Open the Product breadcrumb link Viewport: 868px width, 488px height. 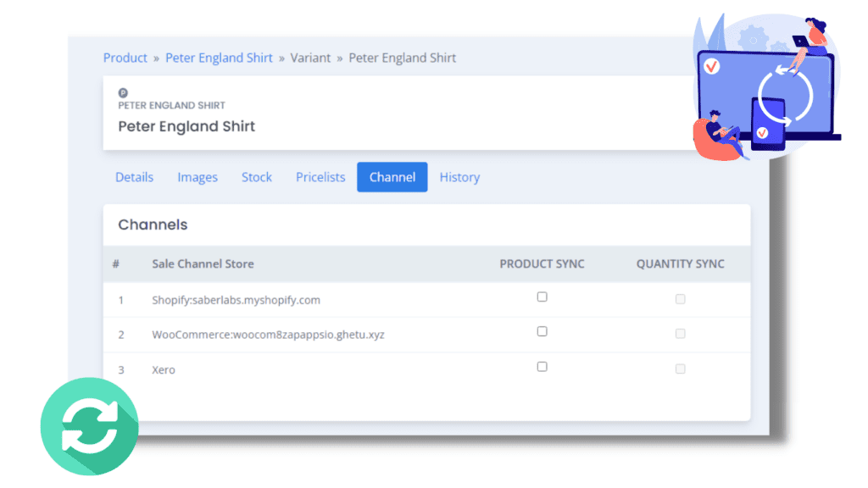(125, 58)
